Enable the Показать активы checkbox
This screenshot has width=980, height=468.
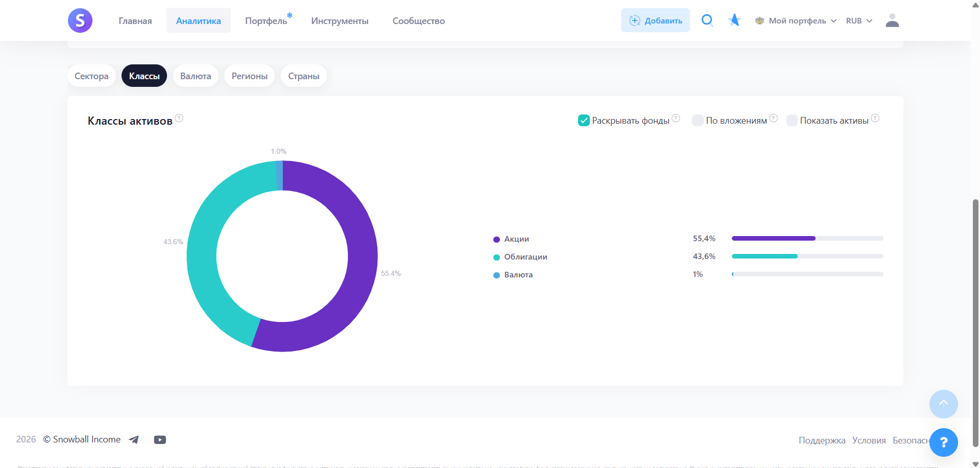792,121
